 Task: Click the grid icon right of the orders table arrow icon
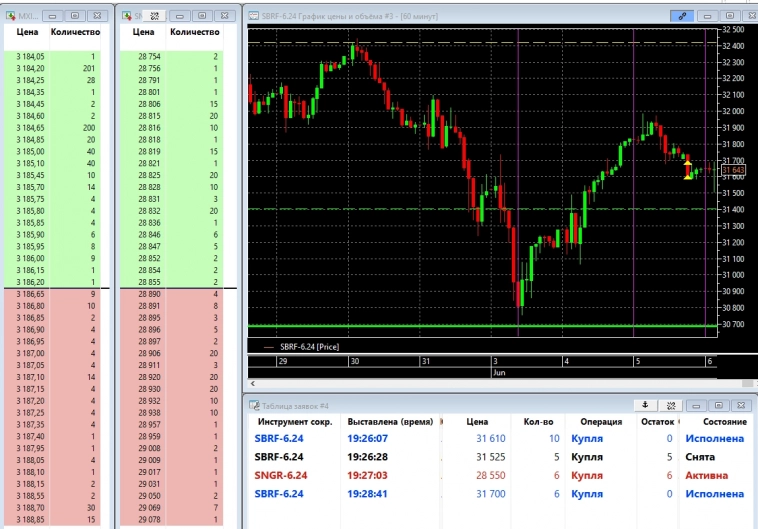click(671, 405)
